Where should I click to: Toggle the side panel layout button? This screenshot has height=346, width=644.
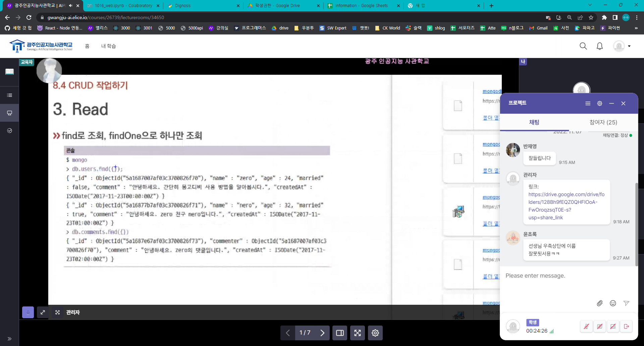(x=340, y=333)
